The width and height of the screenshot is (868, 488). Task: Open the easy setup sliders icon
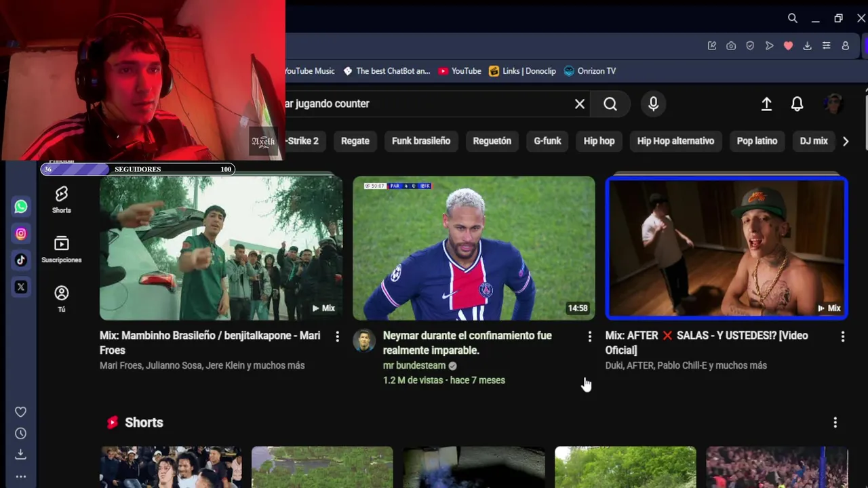coord(826,45)
